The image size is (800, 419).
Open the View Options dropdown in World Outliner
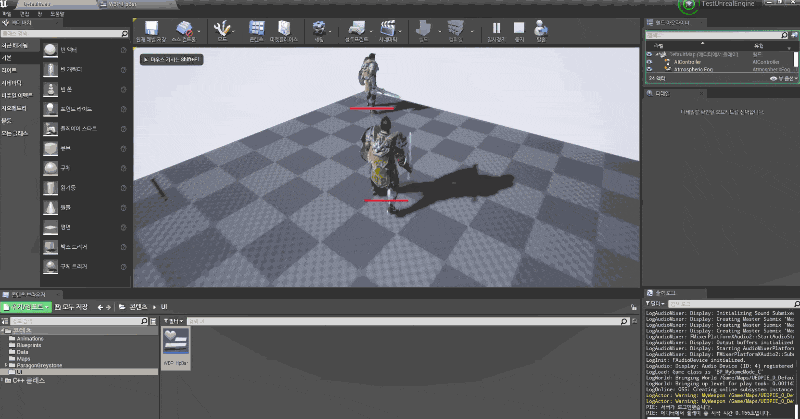[x=783, y=78]
